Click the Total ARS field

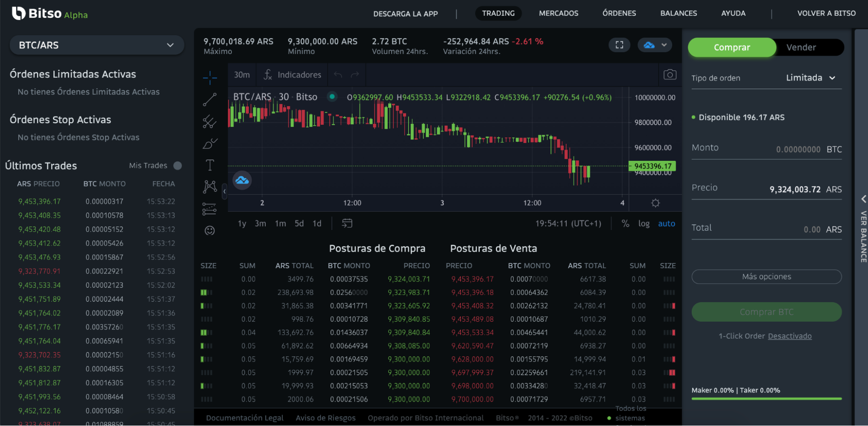766,229
